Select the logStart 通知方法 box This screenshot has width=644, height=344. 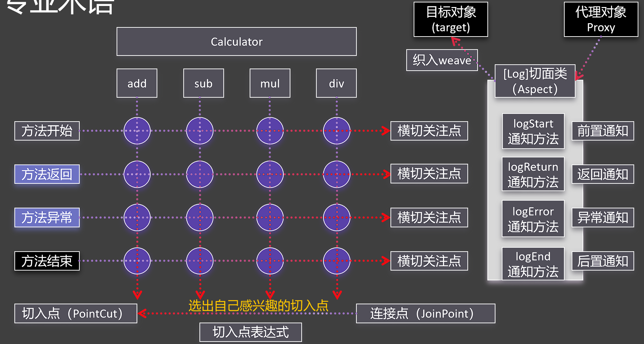pyautogui.click(x=533, y=131)
